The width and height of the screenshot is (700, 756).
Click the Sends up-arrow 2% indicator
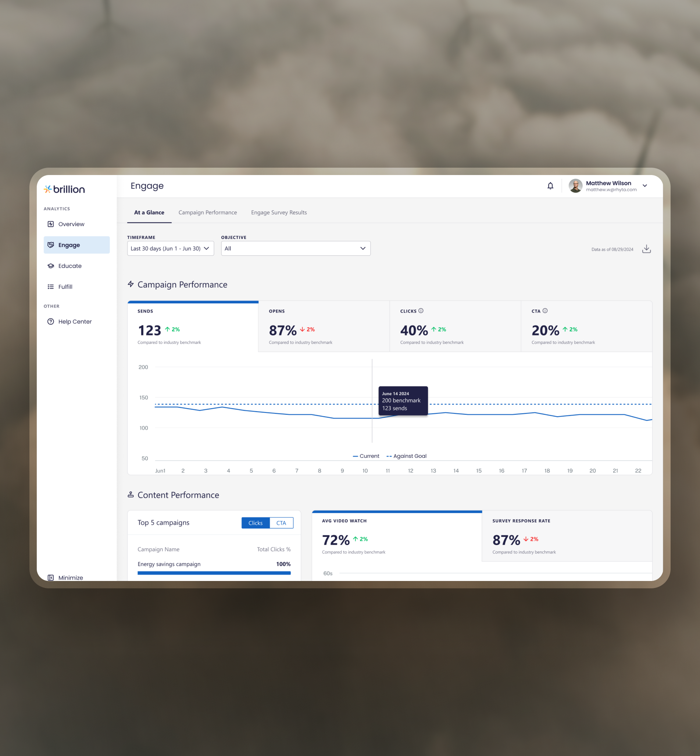coord(172,329)
